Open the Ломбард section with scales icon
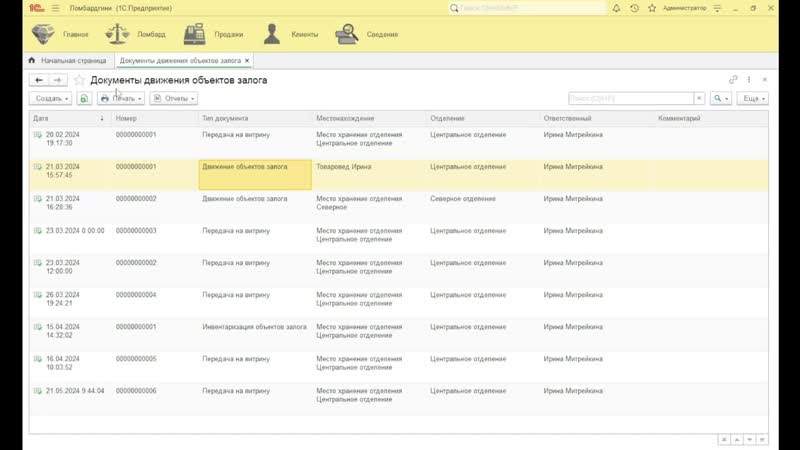The width and height of the screenshot is (800, 450). 135,34
